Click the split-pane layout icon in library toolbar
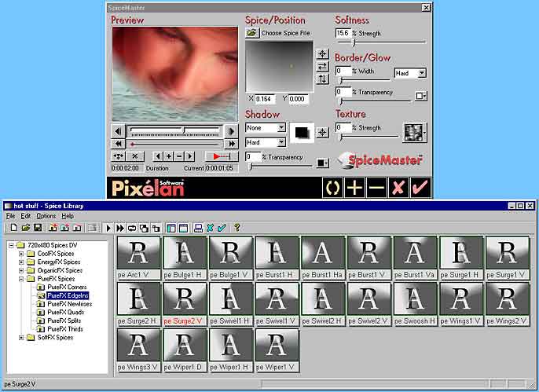 [170, 228]
